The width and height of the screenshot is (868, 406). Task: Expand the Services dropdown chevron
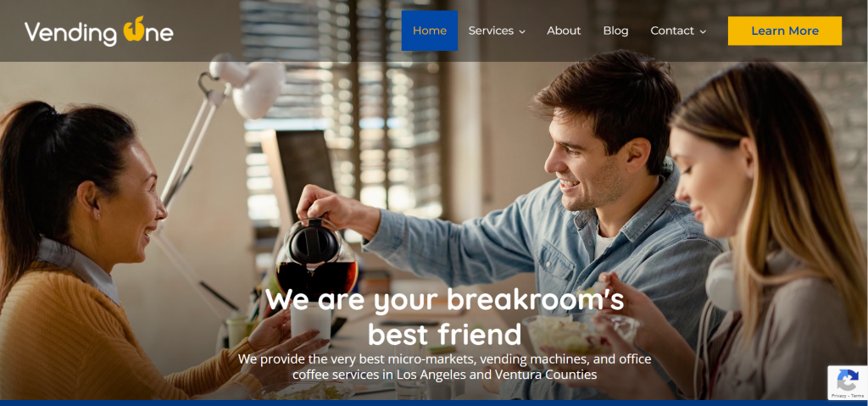[522, 32]
